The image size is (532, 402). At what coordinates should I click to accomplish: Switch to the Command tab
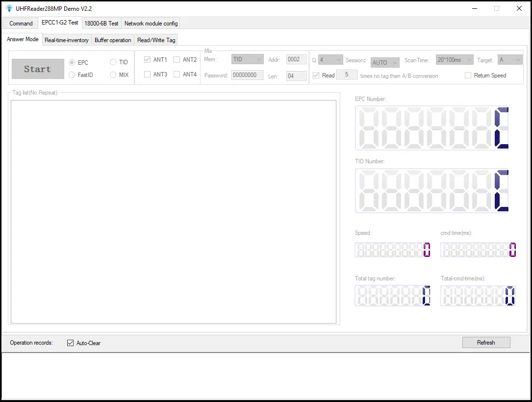pos(21,24)
